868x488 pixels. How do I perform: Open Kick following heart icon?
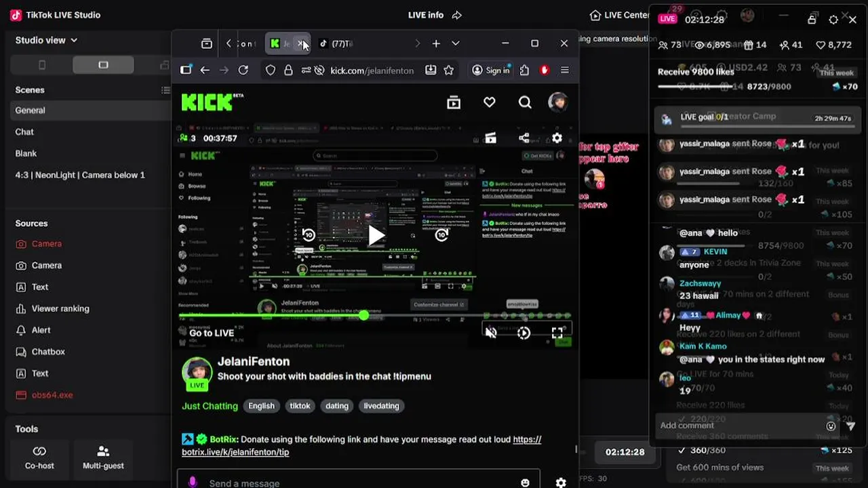pyautogui.click(x=490, y=102)
